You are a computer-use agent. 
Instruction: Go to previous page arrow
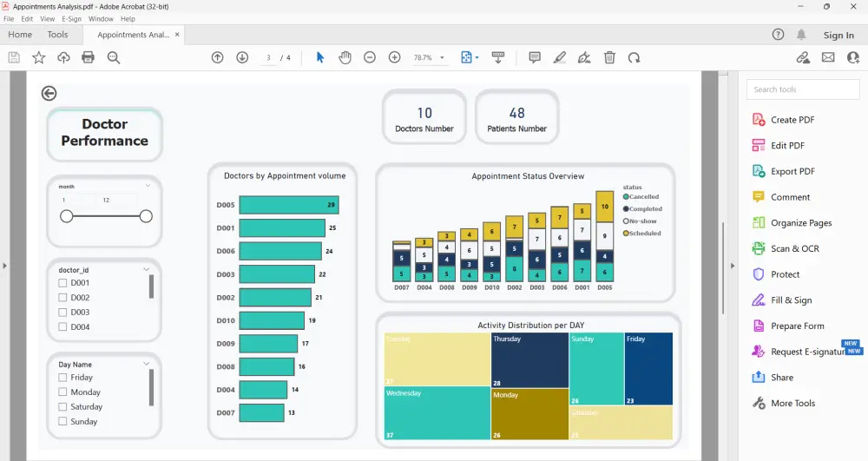click(218, 57)
